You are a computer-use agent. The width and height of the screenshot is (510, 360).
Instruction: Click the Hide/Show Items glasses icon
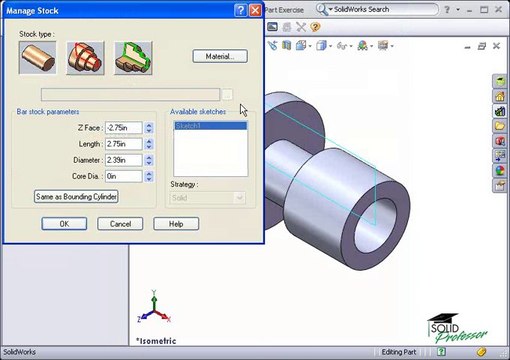click(342, 46)
